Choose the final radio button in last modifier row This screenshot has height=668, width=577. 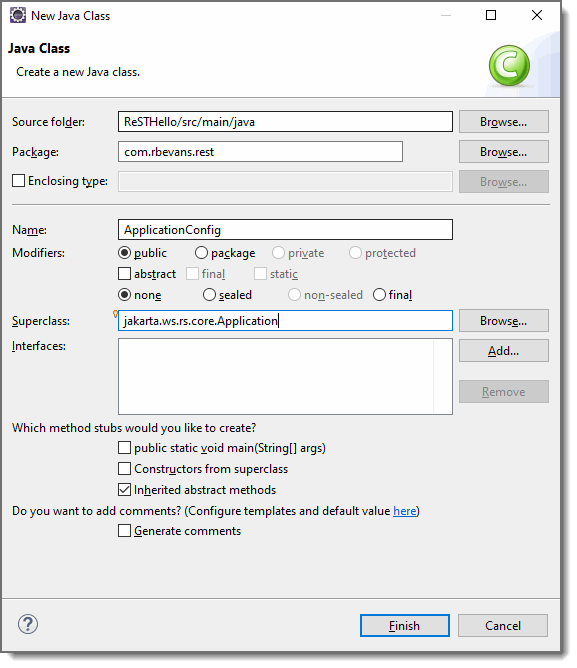click(379, 295)
